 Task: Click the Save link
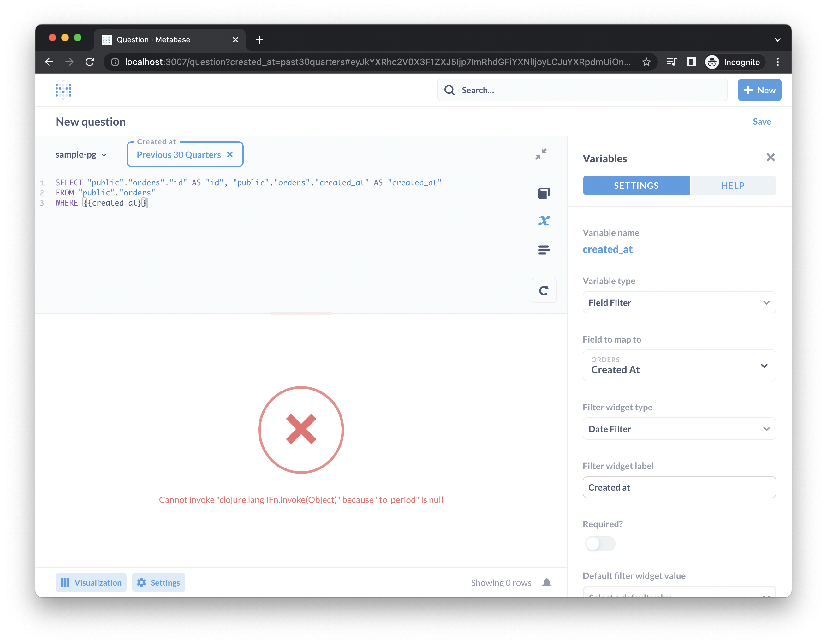tap(761, 122)
